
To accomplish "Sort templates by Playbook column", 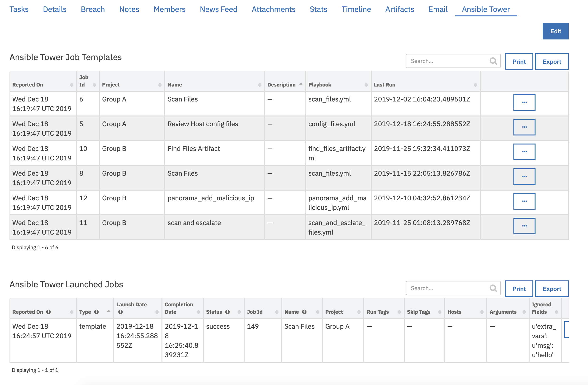I will click(x=366, y=85).
